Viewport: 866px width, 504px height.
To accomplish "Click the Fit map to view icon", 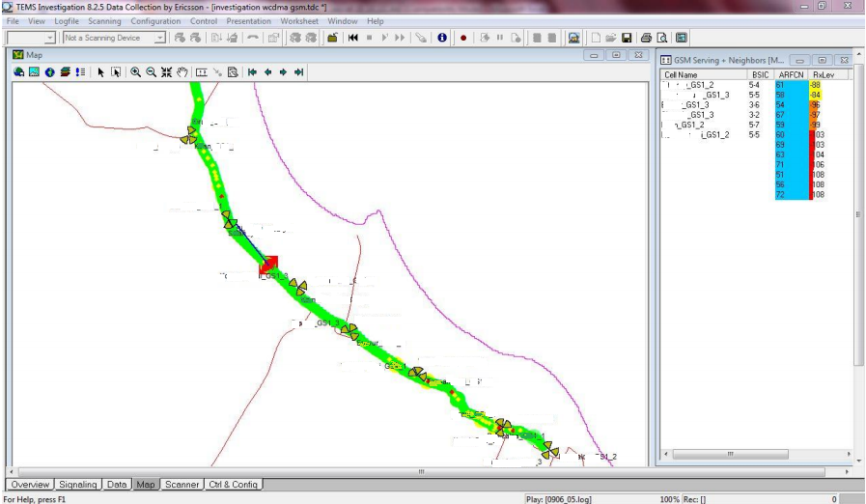I will point(166,71).
